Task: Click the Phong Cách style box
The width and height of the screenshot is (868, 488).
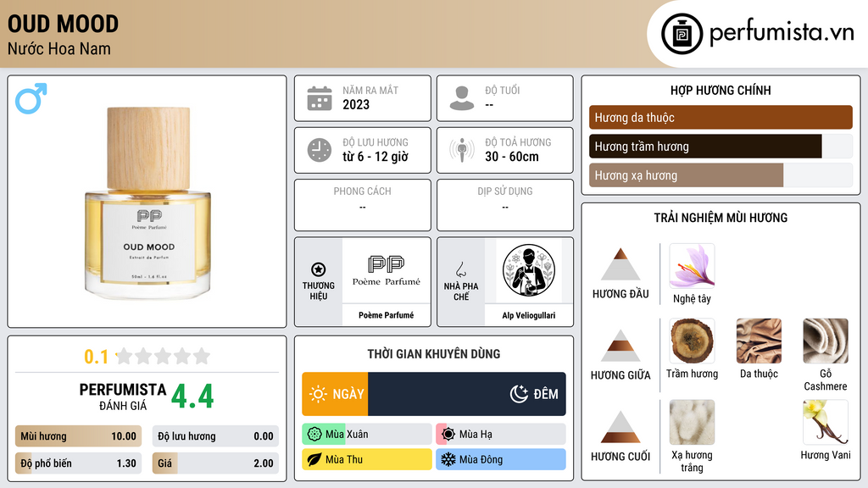Action: pyautogui.click(x=363, y=205)
